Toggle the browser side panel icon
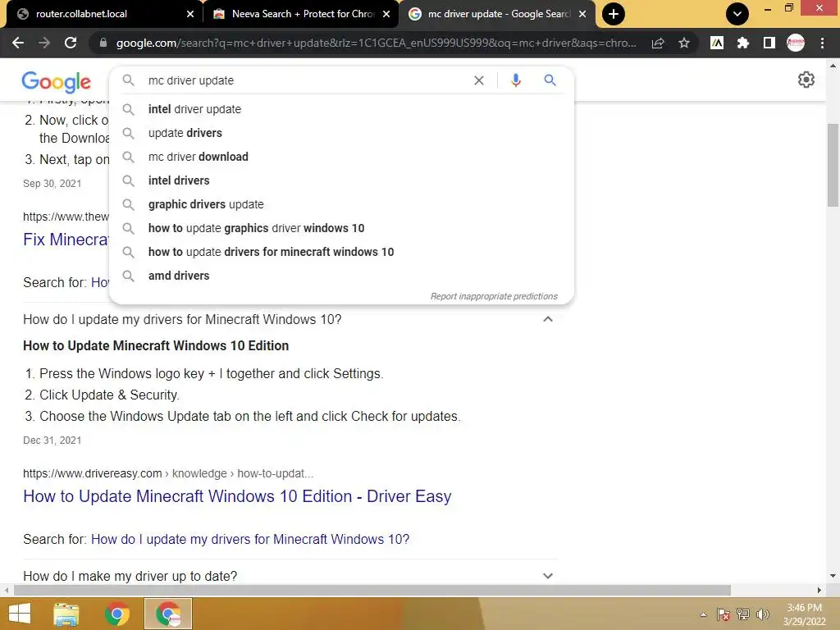This screenshot has height=630, width=840. 769,43
